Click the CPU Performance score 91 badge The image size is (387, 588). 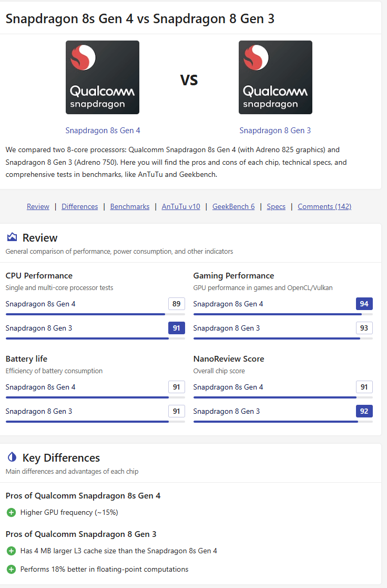176,328
